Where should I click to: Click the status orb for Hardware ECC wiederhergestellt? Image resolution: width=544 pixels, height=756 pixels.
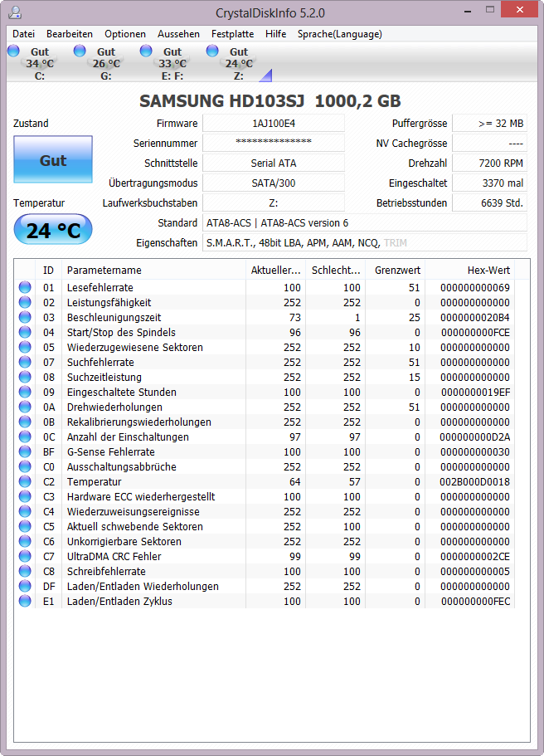coord(25,496)
